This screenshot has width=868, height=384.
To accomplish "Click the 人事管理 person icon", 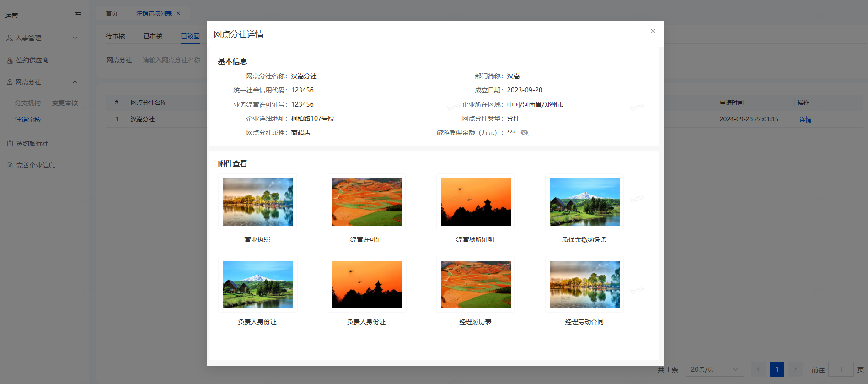I will coord(10,38).
